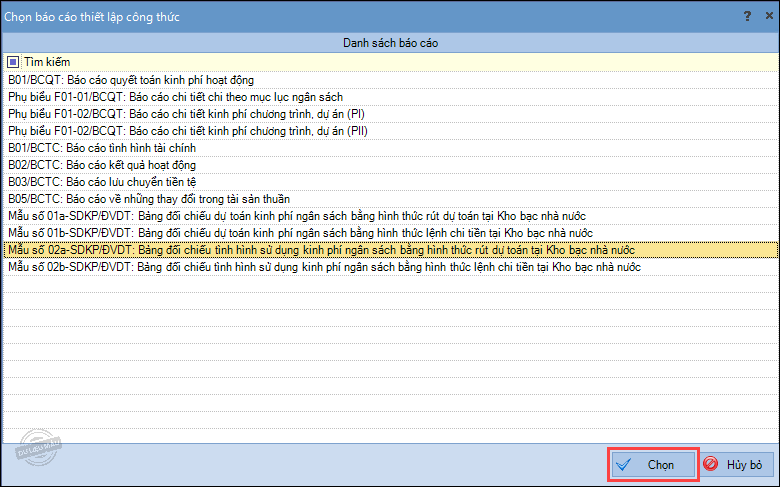The width and height of the screenshot is (780, 487).
Task: Click the Hủy bỏ cancel button
Action: (x=738, y=465)
